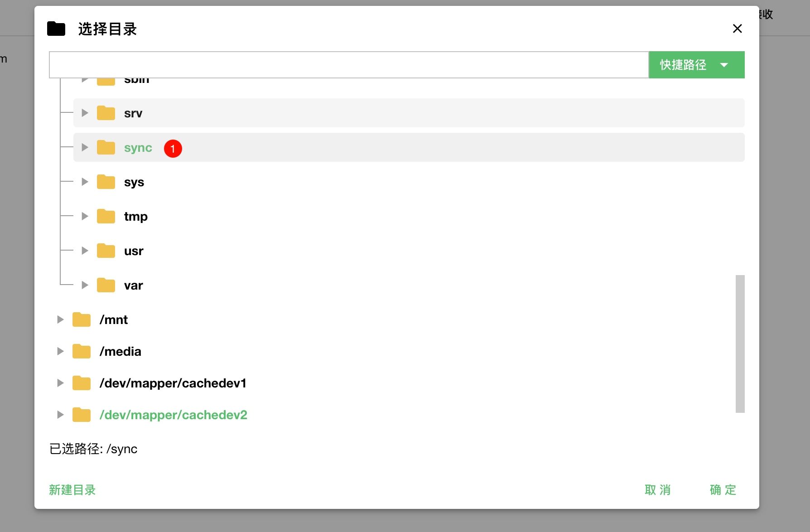Screen dimensions: 810x532
Task: Click the /dev/mapper/cachedev1 folder icon
Action: [82, 383]
